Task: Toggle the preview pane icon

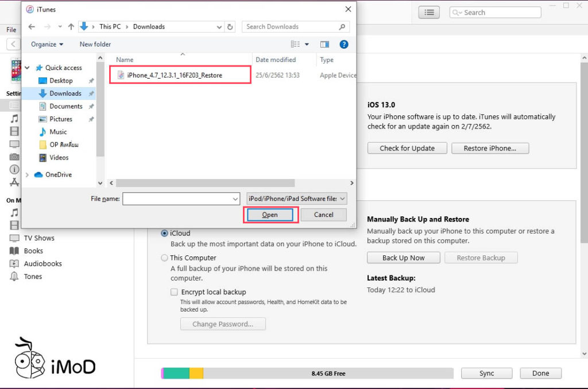Action: click(325, 44)
